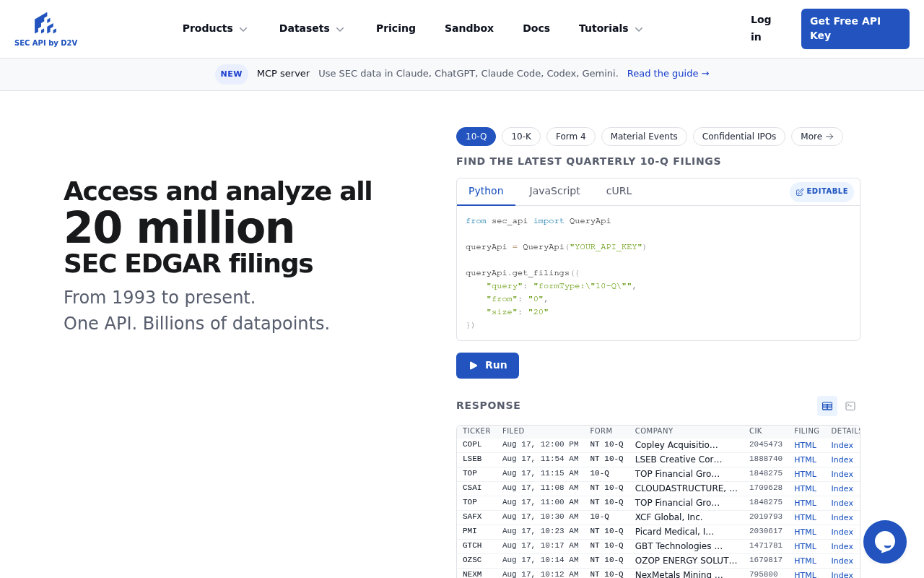
Task: Switch to the cURL code tab
Action: (619, 191)
